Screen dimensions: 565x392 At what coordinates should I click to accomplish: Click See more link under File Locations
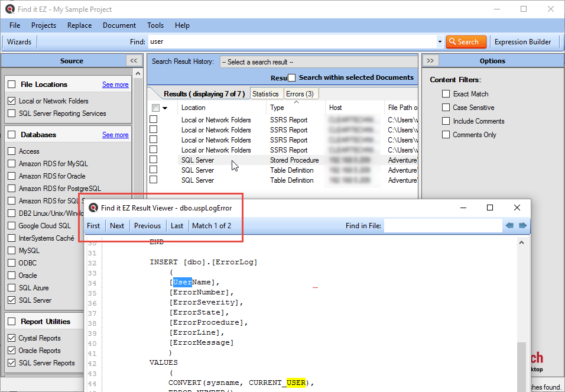pos(115,85)
